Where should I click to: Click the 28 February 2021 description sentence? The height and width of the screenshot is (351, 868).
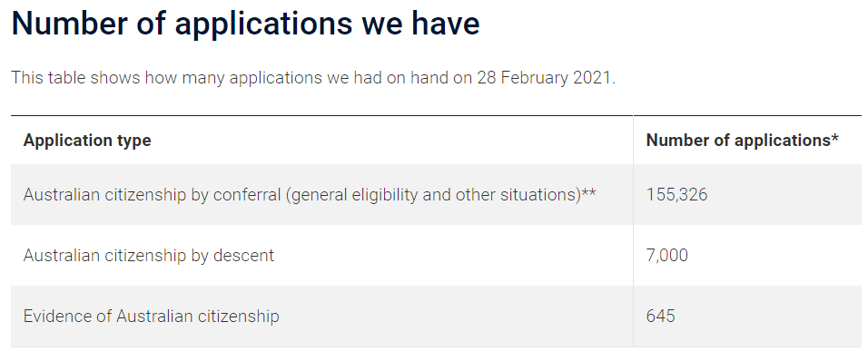point(313,77)
